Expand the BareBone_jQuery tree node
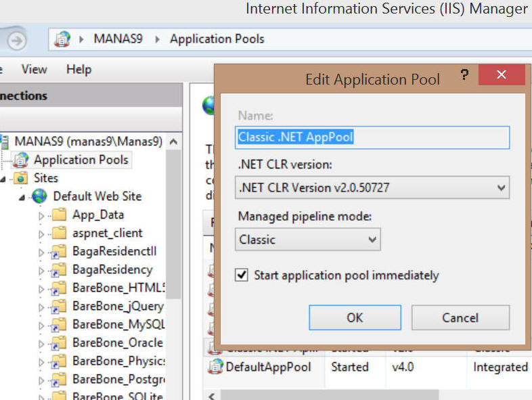This screenshot has width=532, height=400. (x=41, y=307)
